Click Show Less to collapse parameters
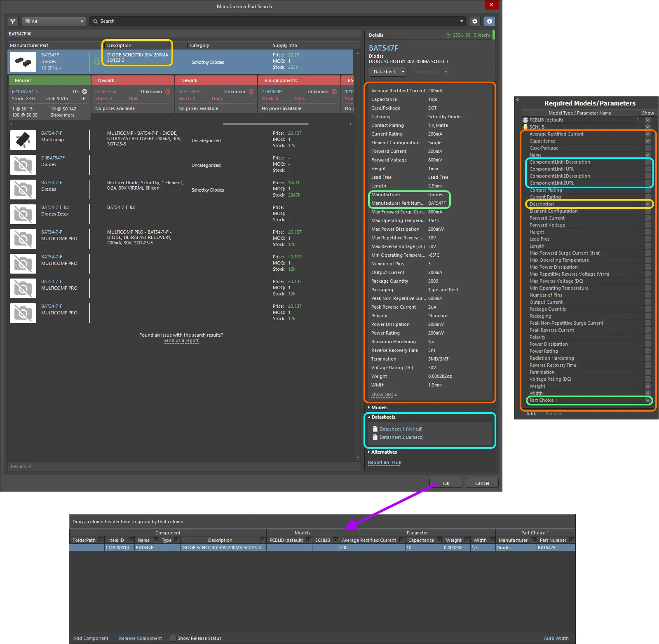This screenshot has width=659, height=644. 384,395
